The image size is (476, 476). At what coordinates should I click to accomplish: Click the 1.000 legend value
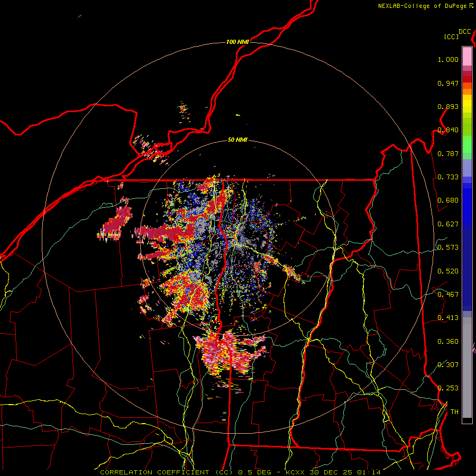(448, 59)
